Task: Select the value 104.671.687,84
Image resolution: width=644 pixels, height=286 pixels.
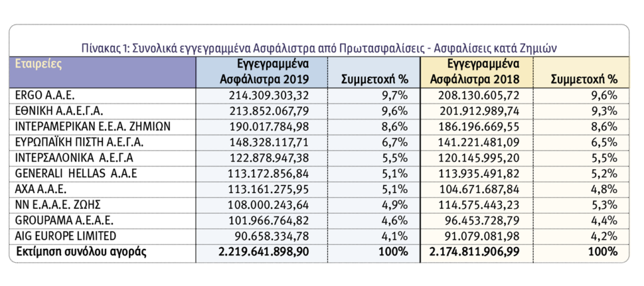Action: (479, 189)
